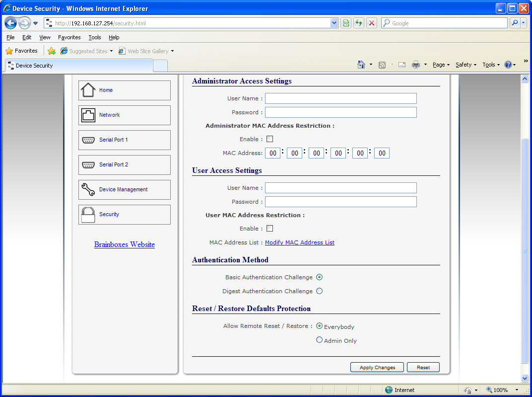
Task: Follow the Modify MAC Address List link
Action: (299, 242)
